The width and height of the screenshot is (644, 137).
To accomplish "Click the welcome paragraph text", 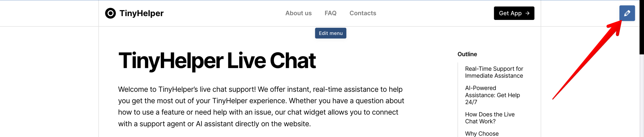I will pyautogui.click(x=261, y=107).
